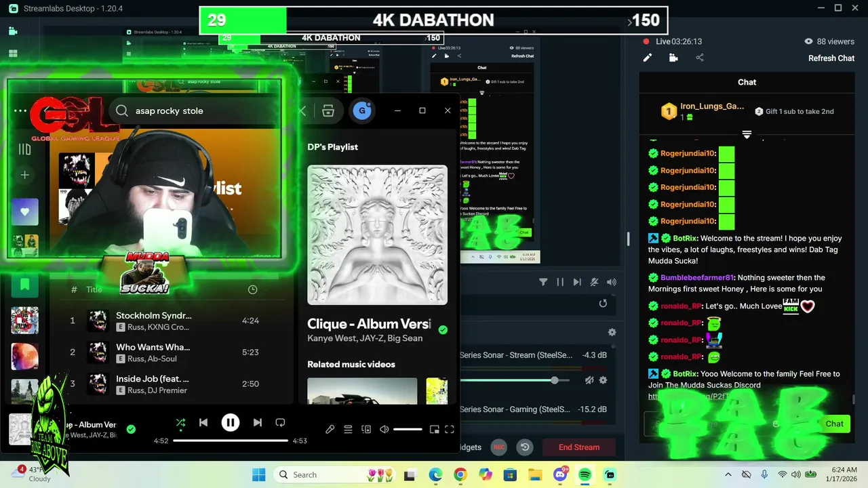Play track Stockholm Syndrome row
868x488 pixels.
tap(173, 321)
